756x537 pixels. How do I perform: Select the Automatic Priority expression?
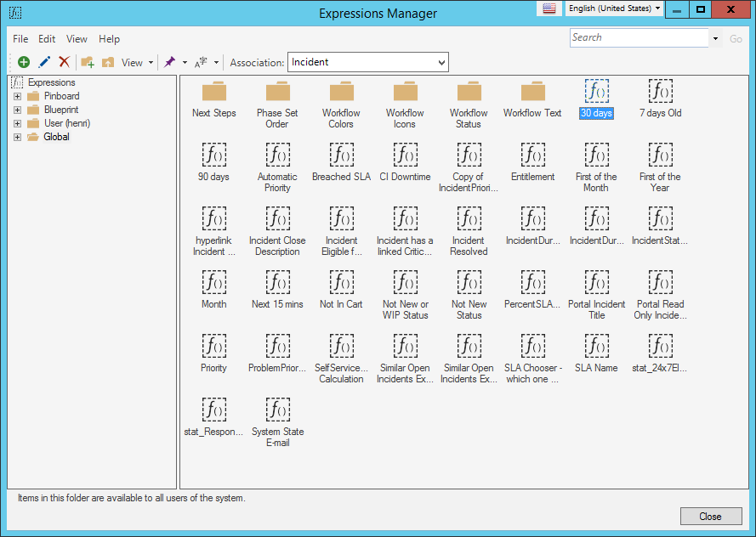click(278, 168)
